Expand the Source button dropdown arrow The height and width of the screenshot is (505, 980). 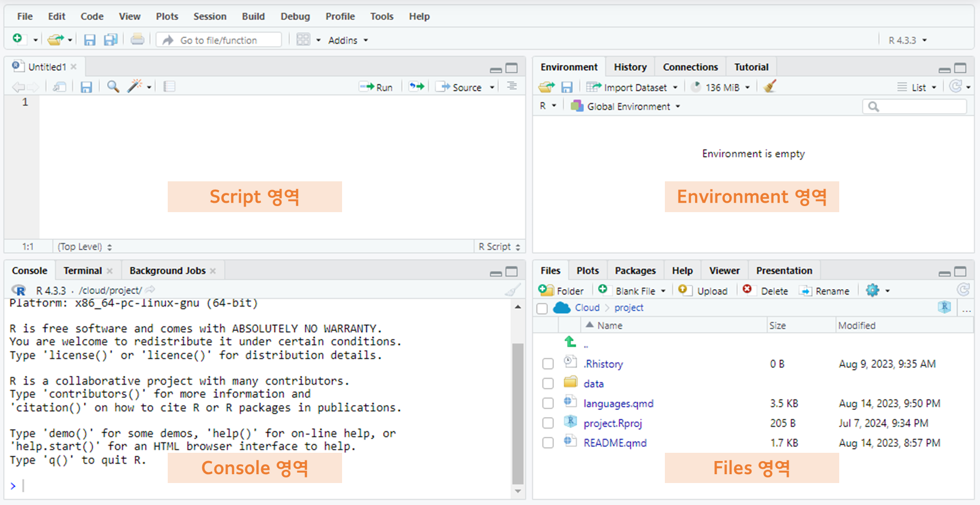point(492,87)
